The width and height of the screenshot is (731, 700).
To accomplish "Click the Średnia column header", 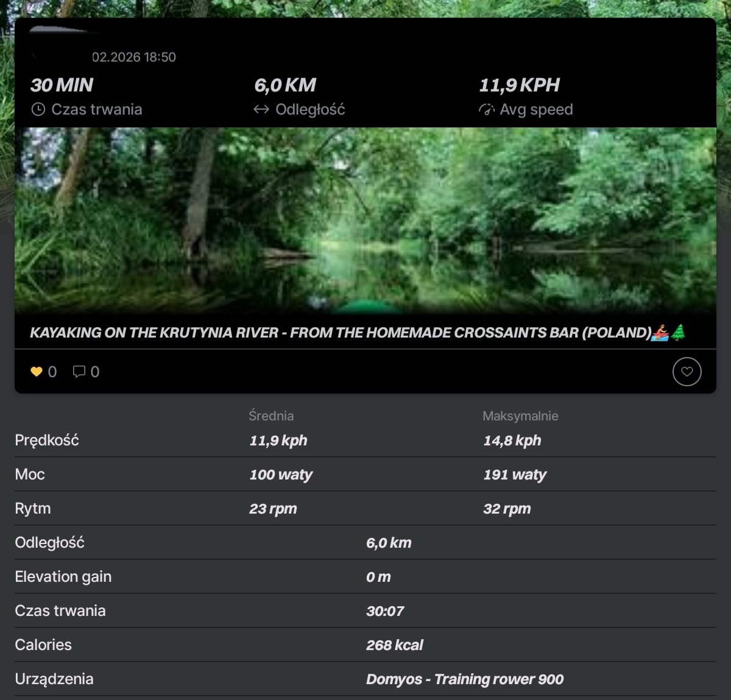I will point(271,416).
